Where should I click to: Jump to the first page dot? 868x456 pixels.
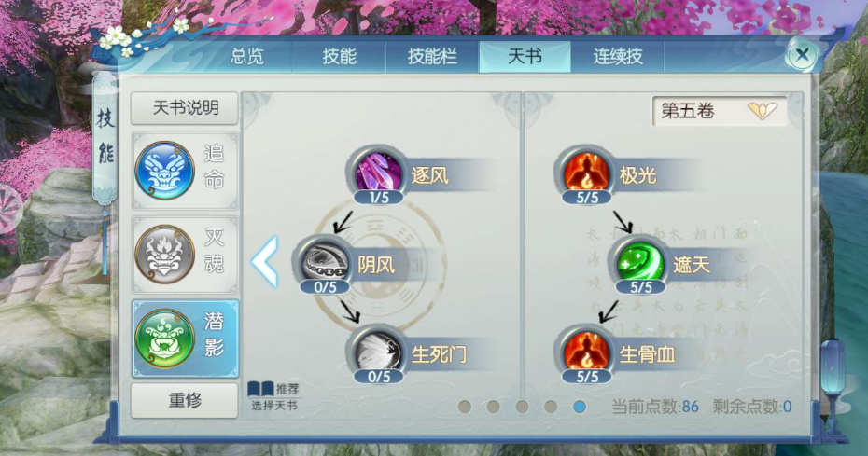click(465, 407)
